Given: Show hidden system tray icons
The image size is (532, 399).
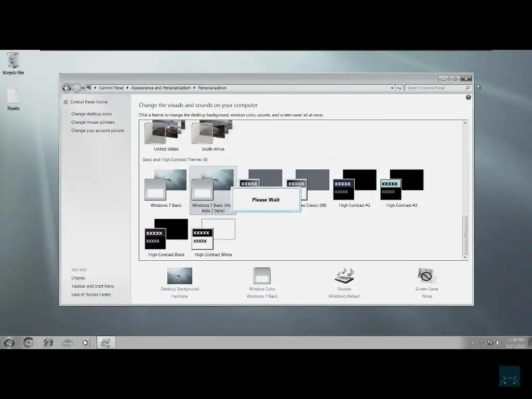Looking at the screenshot, I should pos(473,343).
